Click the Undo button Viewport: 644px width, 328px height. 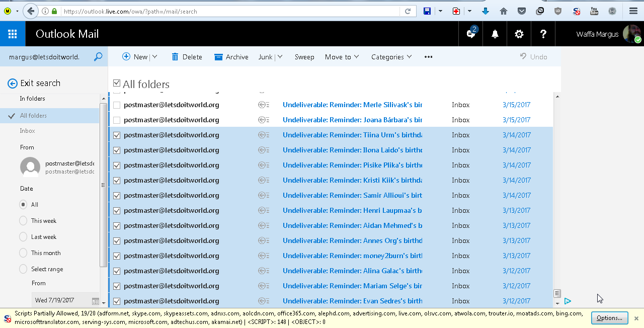(x=533, y=57)
